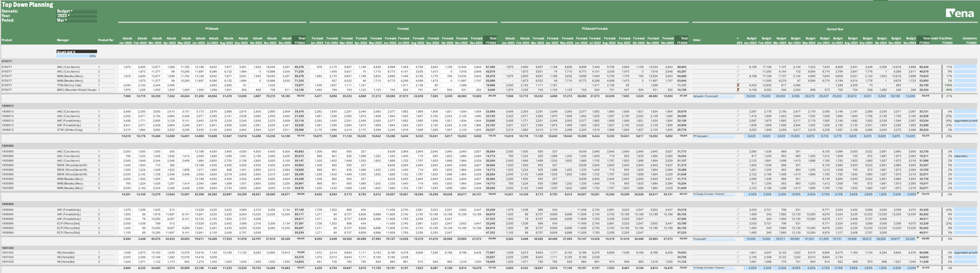Click the 'Product Tier' column header
Image resolution: width=980 pixels, height=273 pixels.
pos(106,40)
